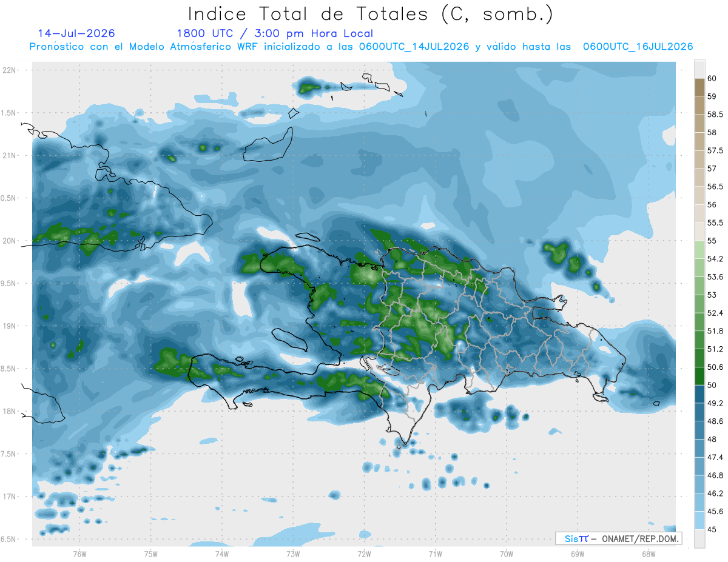Click the "69W" longitude label
The height and width of the screenshot is (562, 728).
coord(577,554)
